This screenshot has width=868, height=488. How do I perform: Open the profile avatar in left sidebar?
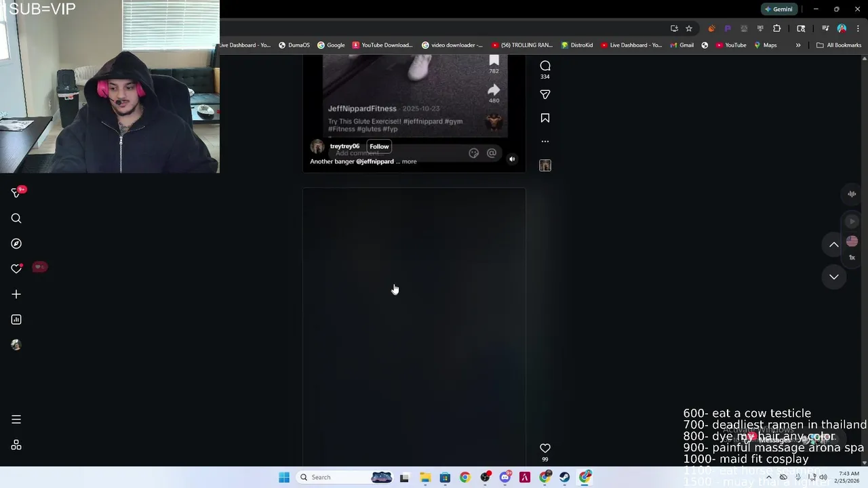click(16, 345)
